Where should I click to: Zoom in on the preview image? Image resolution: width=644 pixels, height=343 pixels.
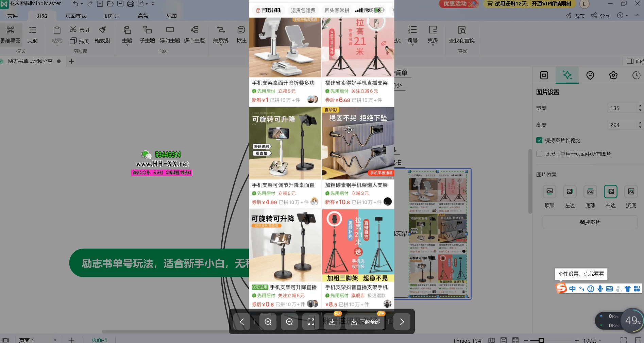(268, 322)
